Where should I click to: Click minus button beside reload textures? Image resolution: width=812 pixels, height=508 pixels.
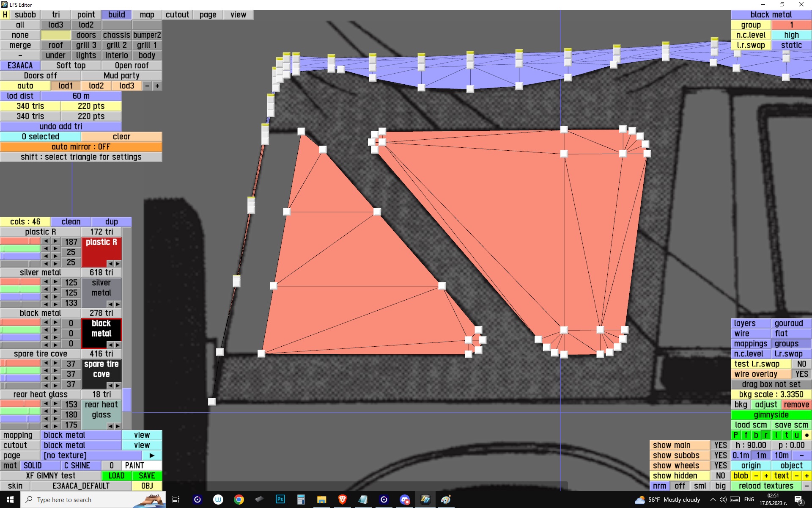807,486
